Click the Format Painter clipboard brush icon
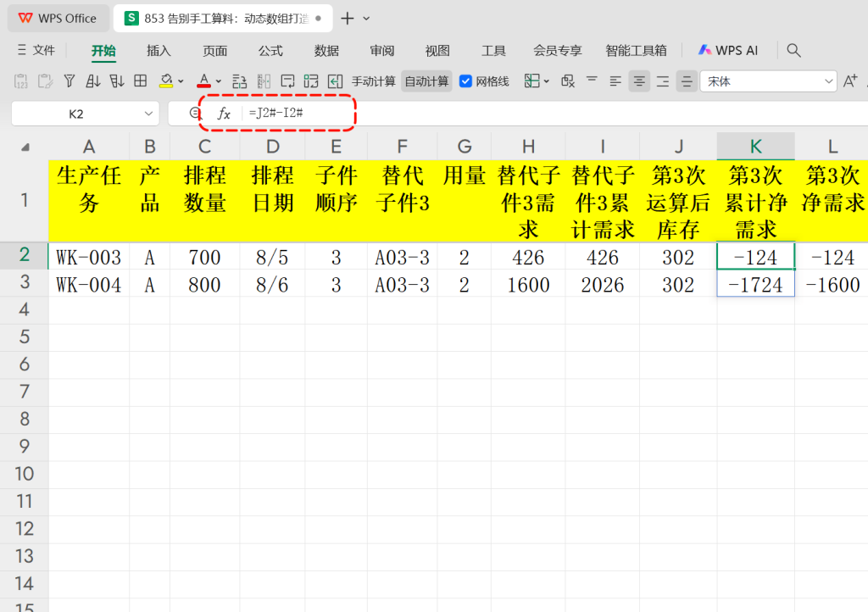 click(x=46, y=81)
